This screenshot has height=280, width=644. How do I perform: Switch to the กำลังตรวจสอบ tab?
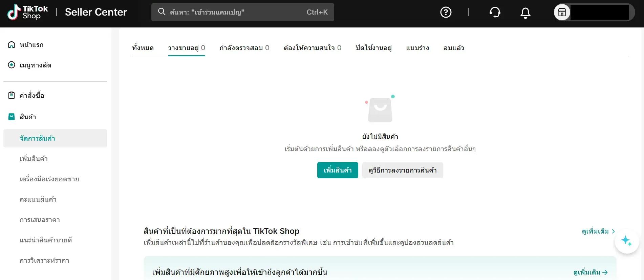tap(244, 48)
